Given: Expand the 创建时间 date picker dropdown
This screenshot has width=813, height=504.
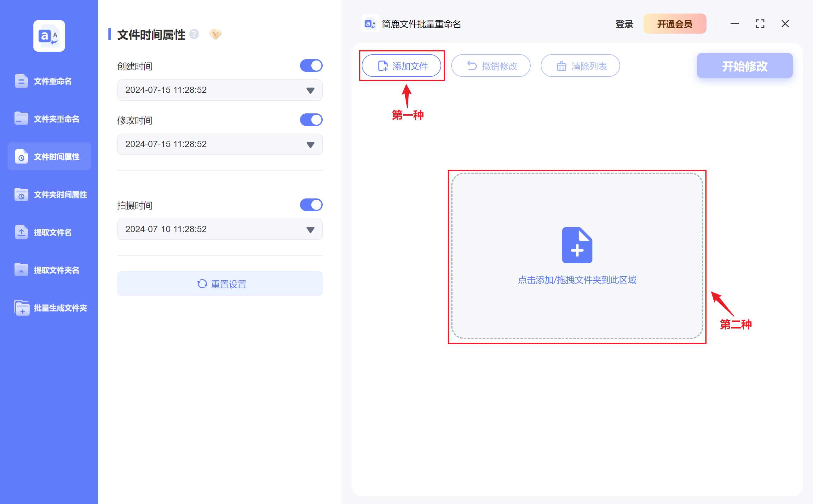Looking at the screenshot, I should pos(310,90).
